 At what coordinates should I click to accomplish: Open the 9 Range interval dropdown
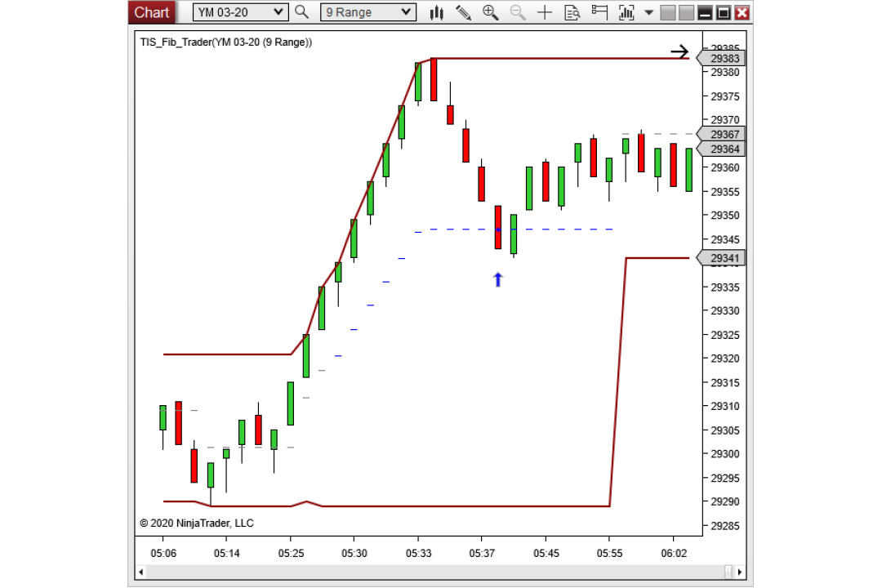[x=367, y=11]
